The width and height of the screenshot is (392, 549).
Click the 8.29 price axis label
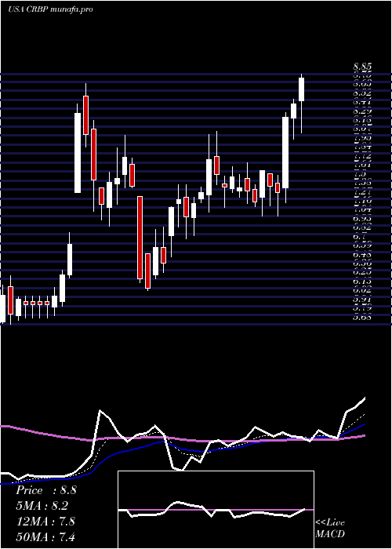coord(362,111)
